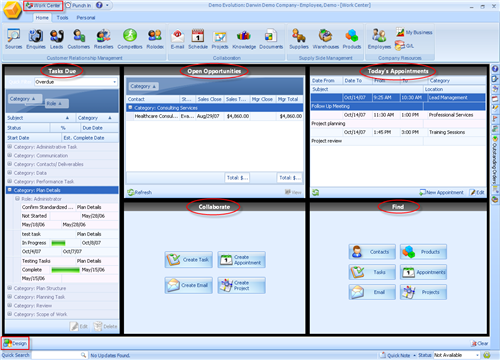Open the Knowledge base icon
Image resolution: width=500 pixels, height=360 pixels.
tap(244, 39)
